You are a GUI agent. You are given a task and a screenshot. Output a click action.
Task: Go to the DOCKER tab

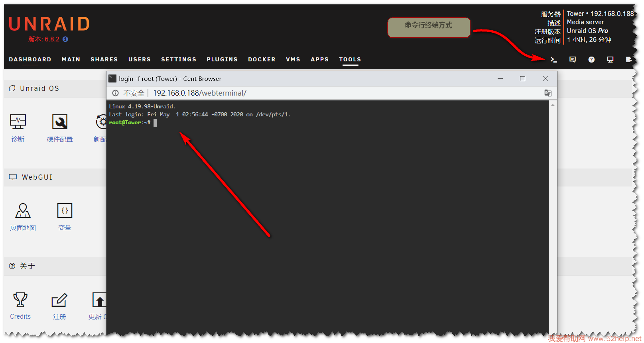(x=262, y=59)
